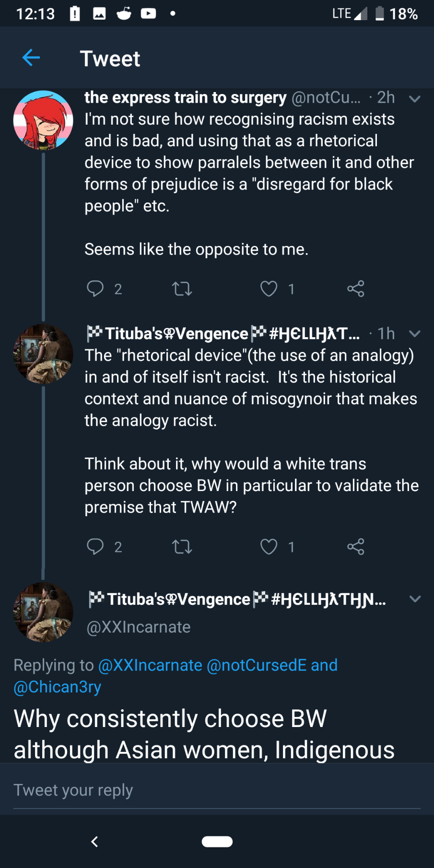Tap the home pill in the navigation bar
The height and width of the screenshot is (868, 434).
pyautogui.click(x=217, y=842)
